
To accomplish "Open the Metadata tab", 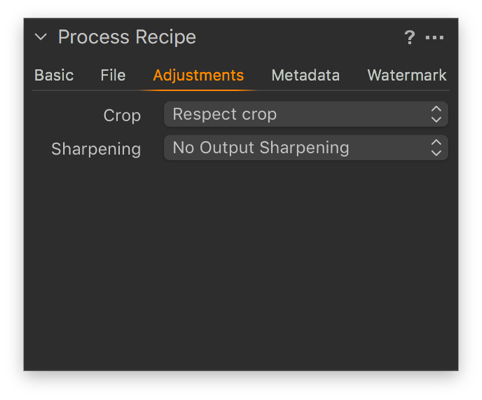I will tap(305, 75).
